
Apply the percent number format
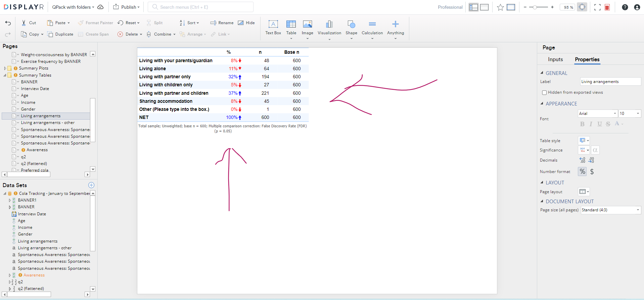coord(582,172)
